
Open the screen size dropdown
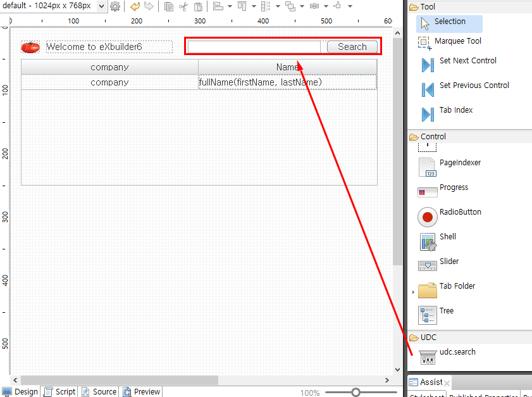[101, 6]
